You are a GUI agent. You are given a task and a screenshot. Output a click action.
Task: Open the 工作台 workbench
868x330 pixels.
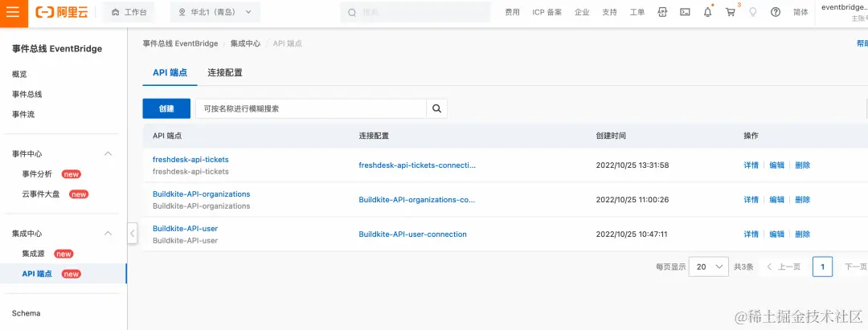[129, 12]
